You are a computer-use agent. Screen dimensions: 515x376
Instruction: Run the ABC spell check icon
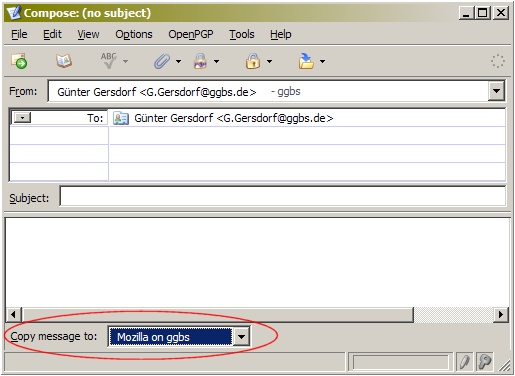pyautogui.click(x=109, y=61)
